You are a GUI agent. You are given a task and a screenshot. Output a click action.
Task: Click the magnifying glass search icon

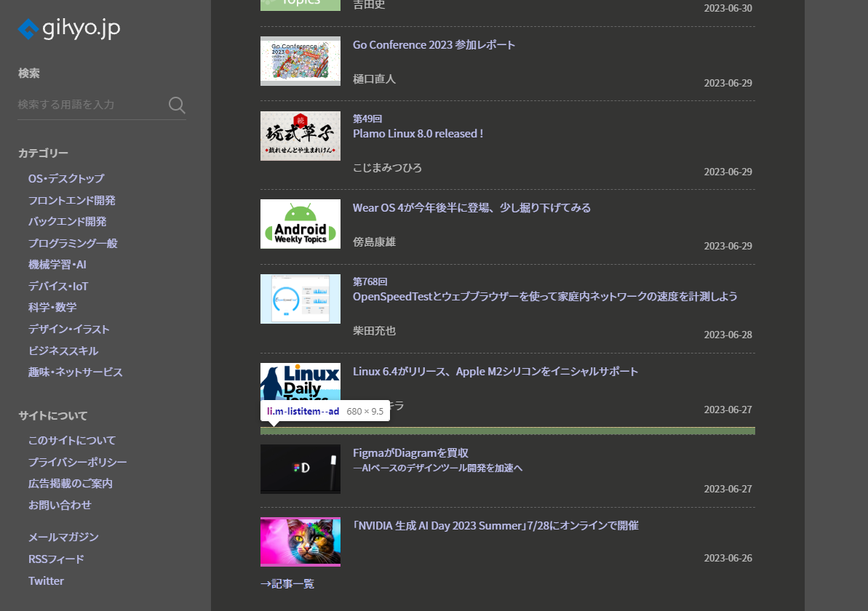(x=177, y=105)
